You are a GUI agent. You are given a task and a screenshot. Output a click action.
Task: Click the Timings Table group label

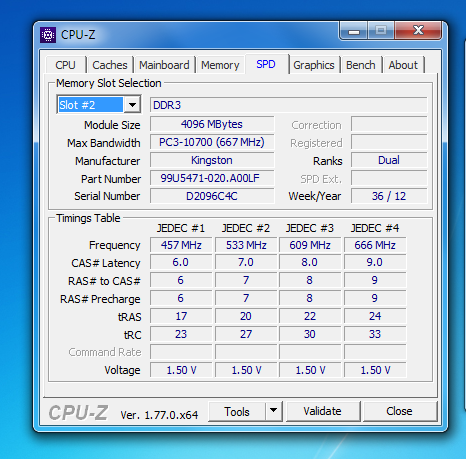88,218
